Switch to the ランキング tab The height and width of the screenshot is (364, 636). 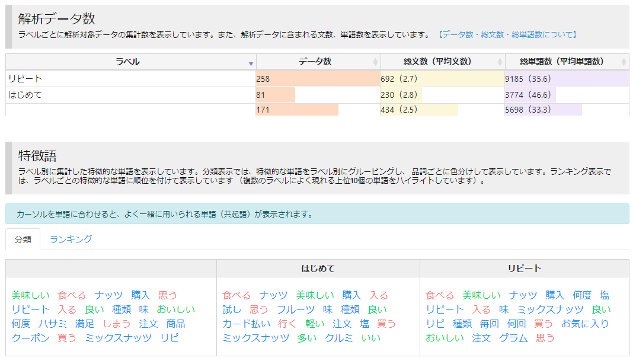pyautogui.click(x=71, y=239)
